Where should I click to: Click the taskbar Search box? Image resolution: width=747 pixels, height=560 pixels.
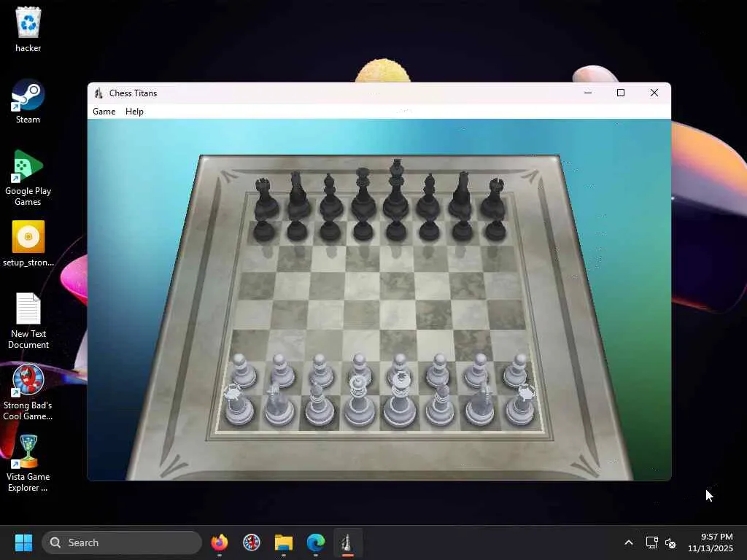[x=122, y=542]
